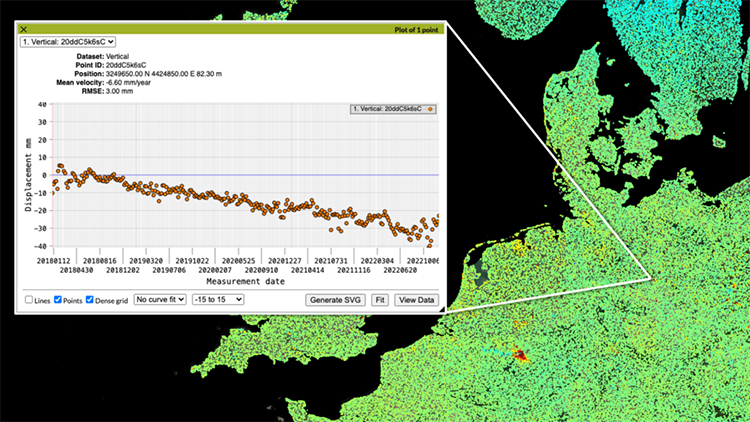Viewport: 750px width, 422px height.
Task: Click the View Data button
Action: coord(416,300)
